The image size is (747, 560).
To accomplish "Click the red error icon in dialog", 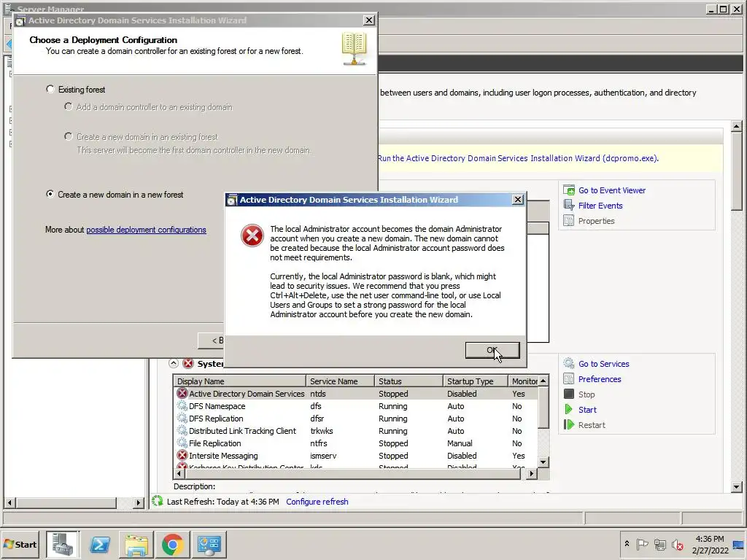I will (252, 236).
